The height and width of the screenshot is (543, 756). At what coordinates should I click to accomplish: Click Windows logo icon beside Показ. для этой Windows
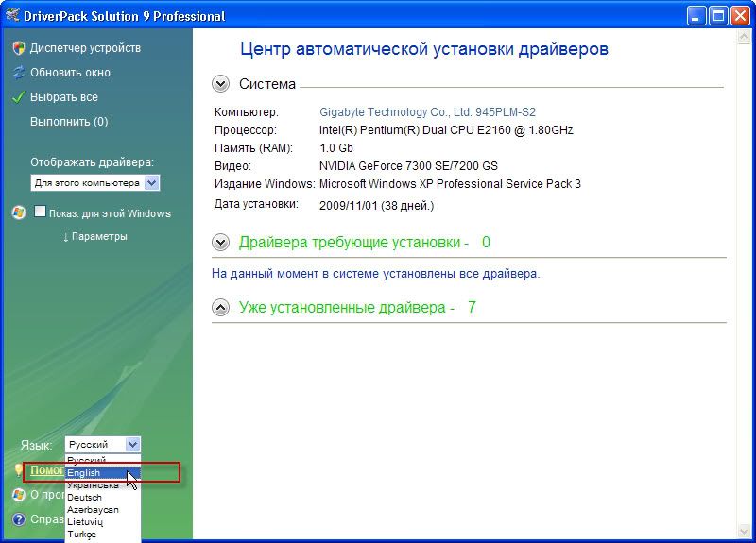point(19,212)
